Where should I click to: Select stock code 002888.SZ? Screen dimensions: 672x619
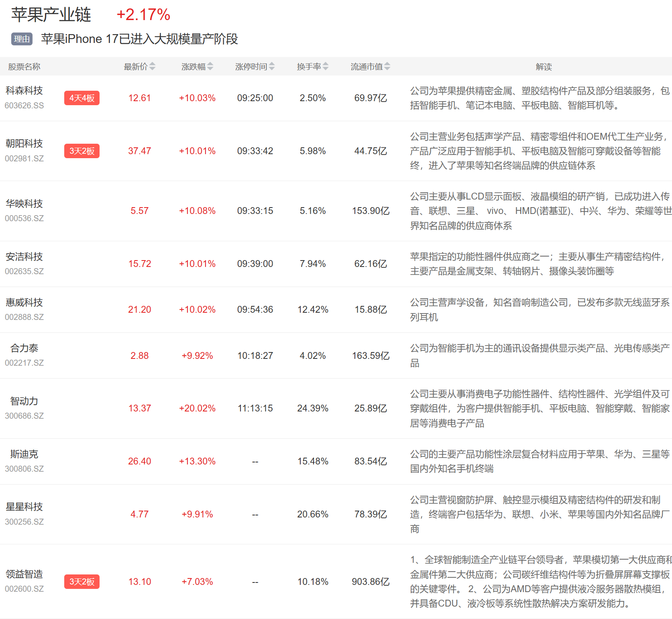point(24,317)
